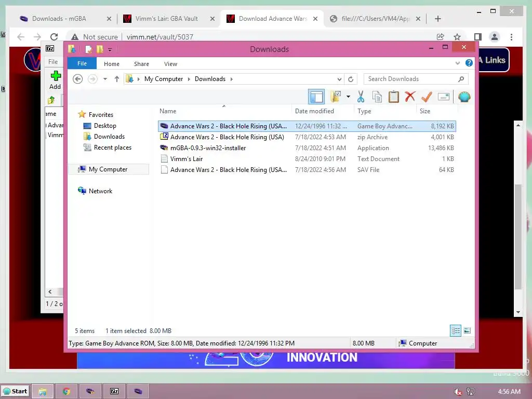Image resolution: width=532 pixels, height=399 pixels.
Task: Open the Share ribbon tab
Action: pos(141,64)
